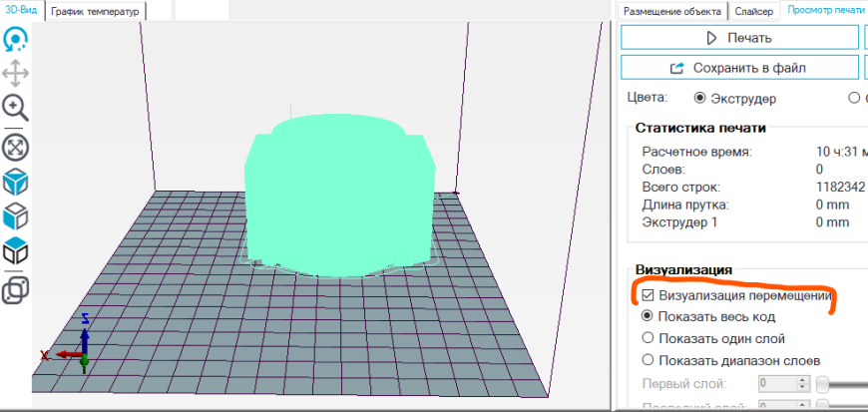This screenshot has width=868, height=412.
Task: Switch to isometric cube view
Action: coord(16,183)
